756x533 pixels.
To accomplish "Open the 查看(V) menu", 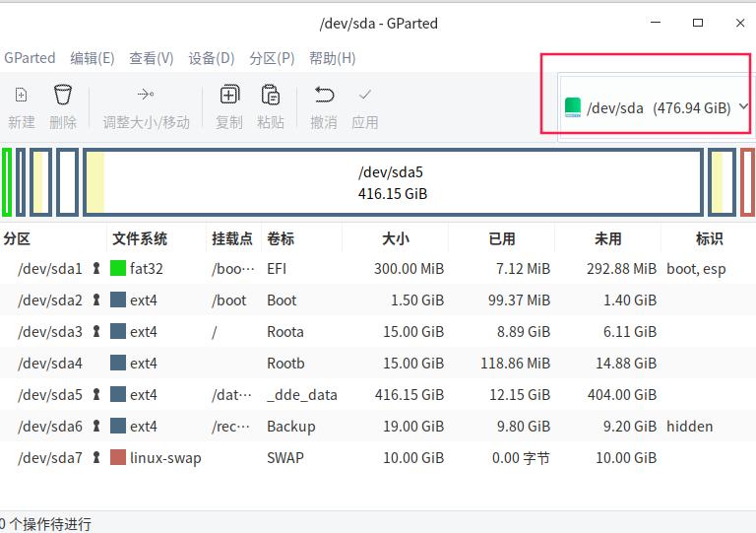I will (x=152, y=58).
